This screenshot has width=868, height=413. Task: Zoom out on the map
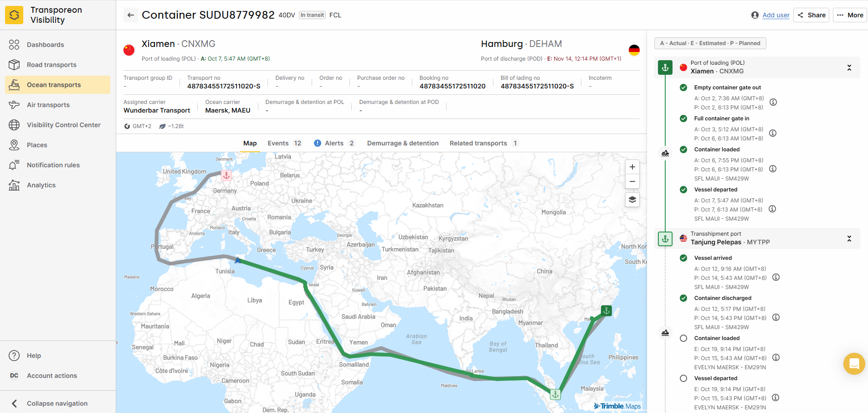pos(632,181)
